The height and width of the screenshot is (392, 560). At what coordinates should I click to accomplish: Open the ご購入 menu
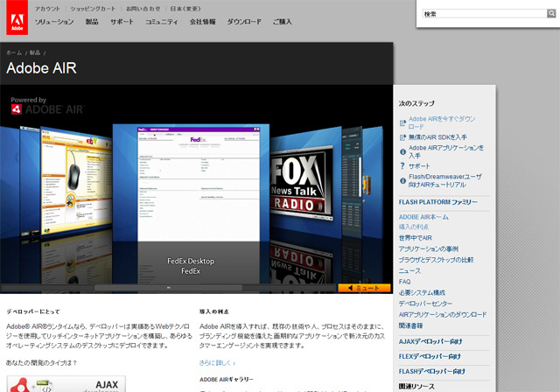tap(282, 22)
